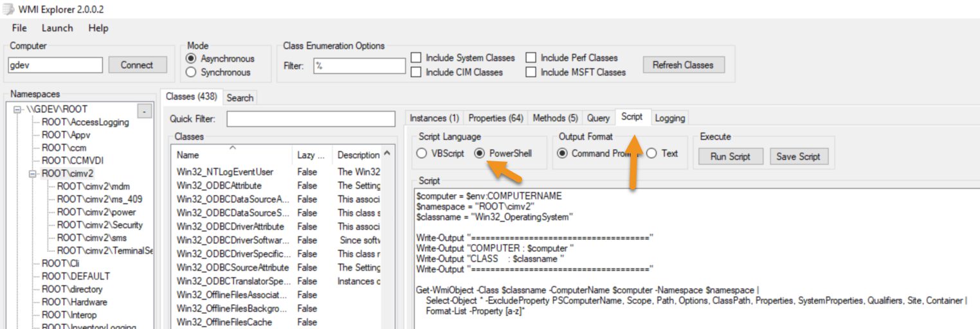980x329 pixels.
Task: Click the Save Script button
Action: click(799, 157)
